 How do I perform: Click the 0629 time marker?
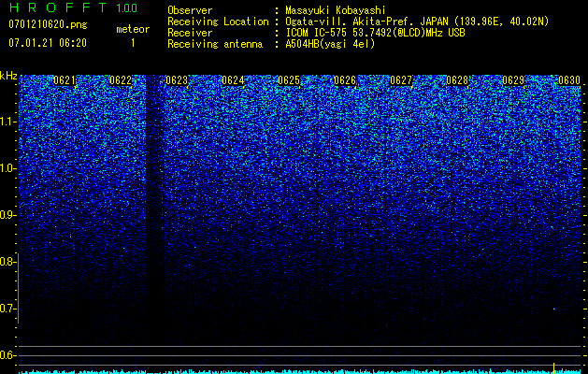point(513,80)
